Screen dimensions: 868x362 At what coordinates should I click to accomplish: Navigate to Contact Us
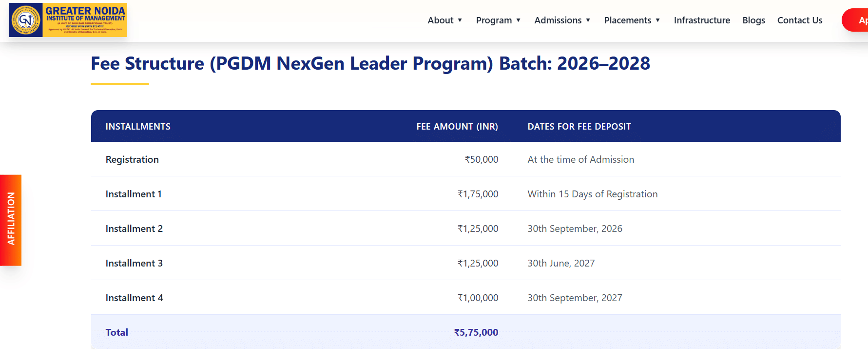pyautogui.click(x=799, y=20)
